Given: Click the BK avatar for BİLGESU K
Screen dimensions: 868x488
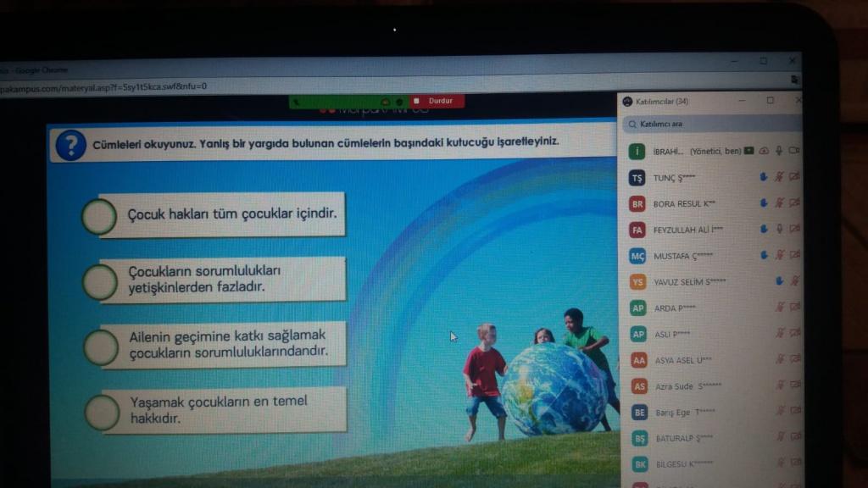Looking at the screenshot, I should click(x=640, y=464).
